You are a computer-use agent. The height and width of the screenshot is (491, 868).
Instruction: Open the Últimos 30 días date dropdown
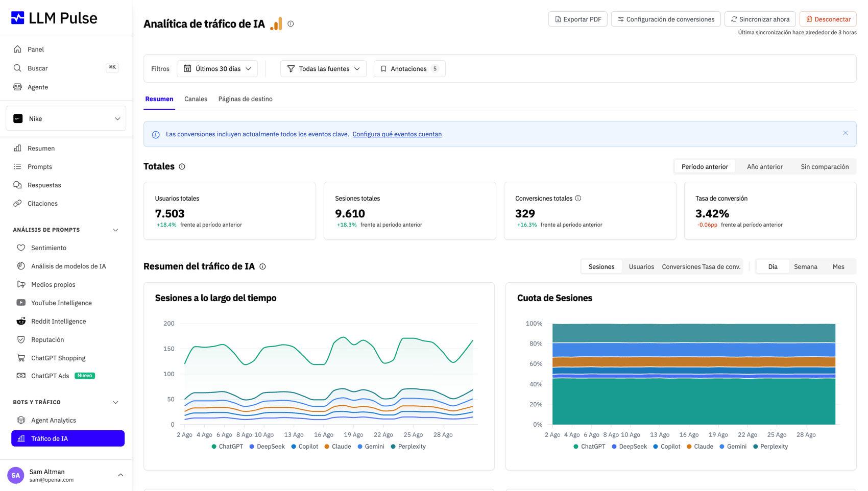coord(218,69)
